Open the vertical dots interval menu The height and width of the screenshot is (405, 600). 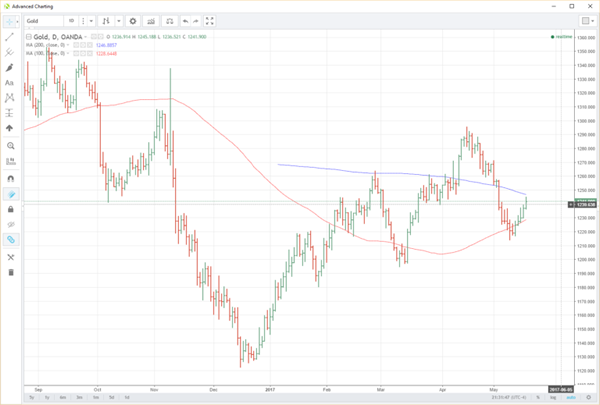tap(83, 21)
